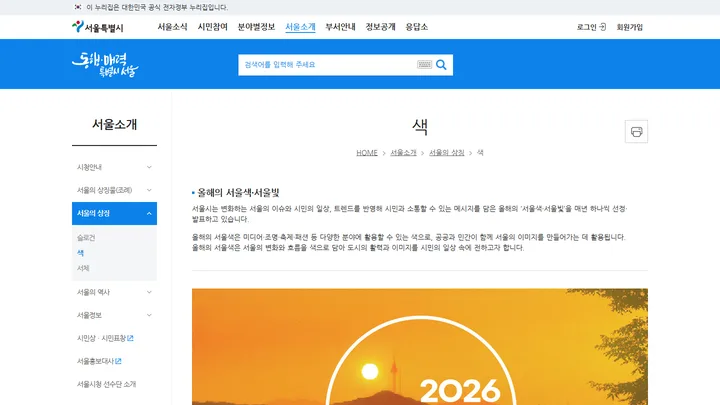This screenshot has width=720, height=405.
Task: Click the 올해의 서울색·서울빛 heading
Action: point(238,192)
